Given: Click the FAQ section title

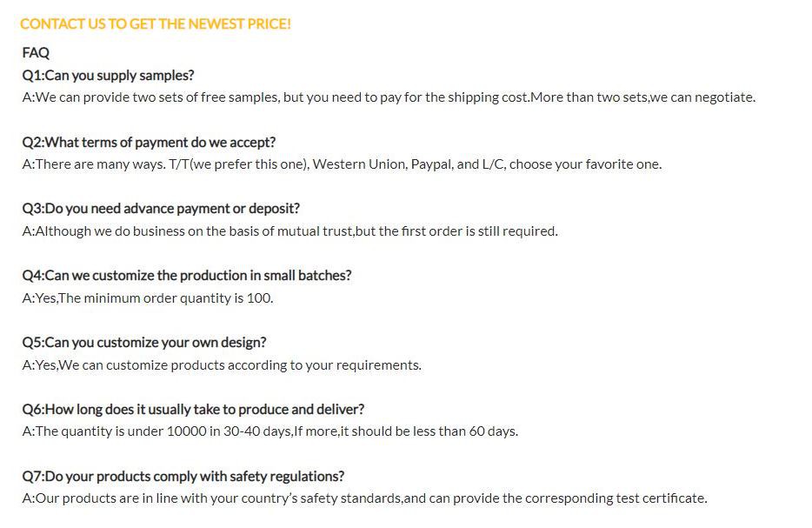Looking at the screenshot, I should 36,52.
